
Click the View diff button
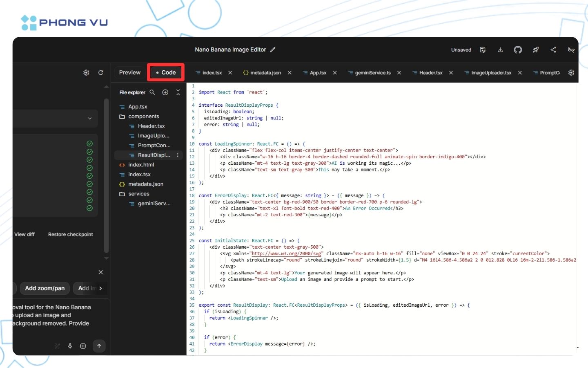point(24,234)
